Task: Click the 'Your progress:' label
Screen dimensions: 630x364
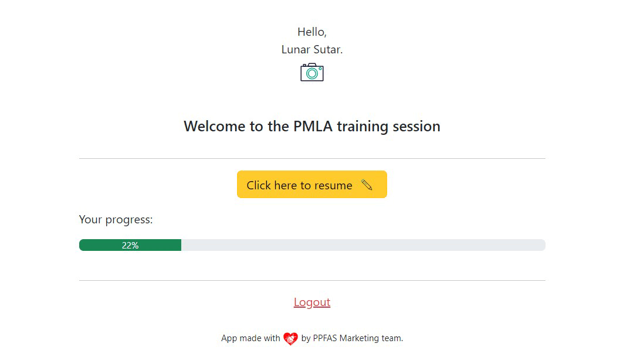Action: 116,219
